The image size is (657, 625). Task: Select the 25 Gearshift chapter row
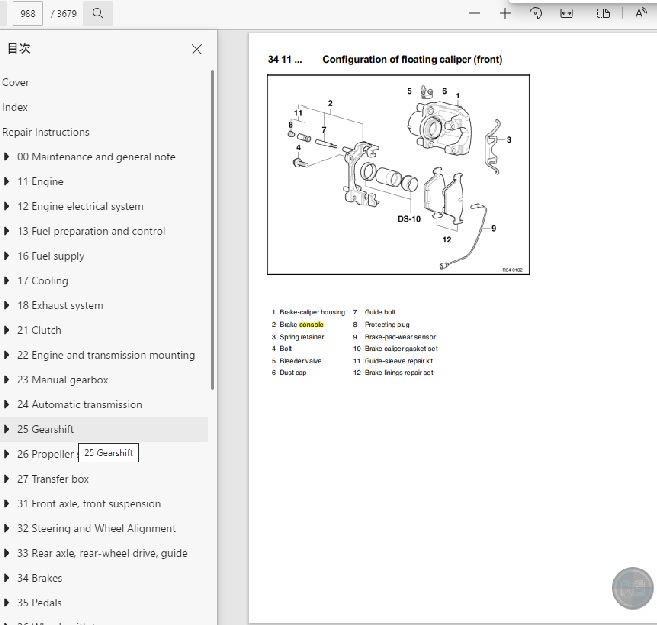click(104, 429)
